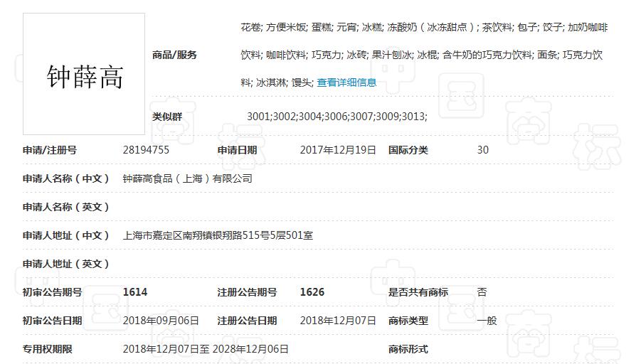
Task: Open the 查看详细信息 link
Action: [346, 82]
